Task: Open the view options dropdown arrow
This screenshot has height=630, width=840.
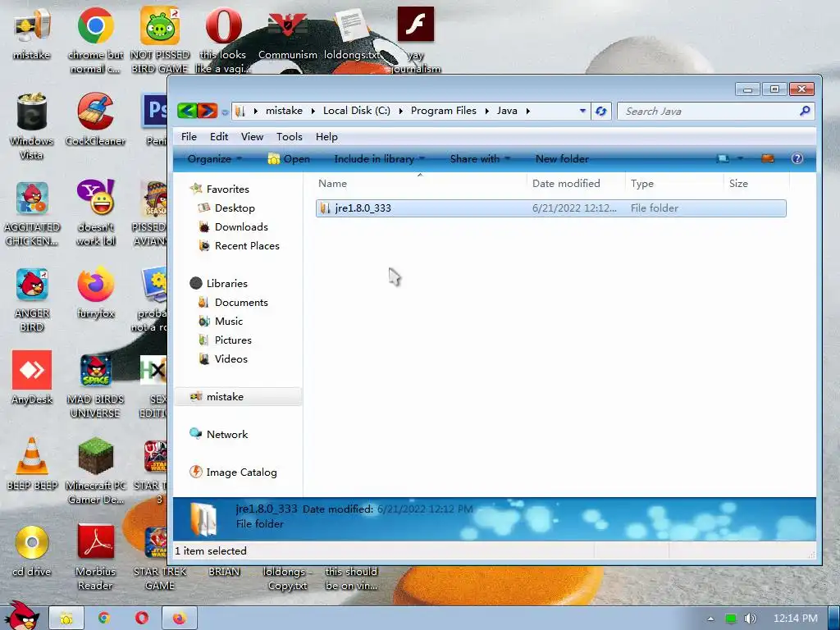Action: pos(741,158)
